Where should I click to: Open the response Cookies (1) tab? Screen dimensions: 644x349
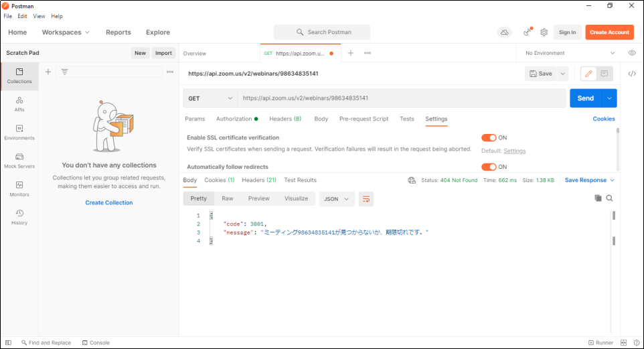pyautogui.click(x=220, y=180)
